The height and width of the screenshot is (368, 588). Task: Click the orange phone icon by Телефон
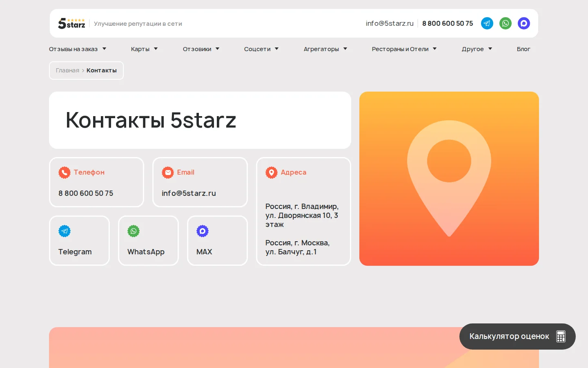65,173
